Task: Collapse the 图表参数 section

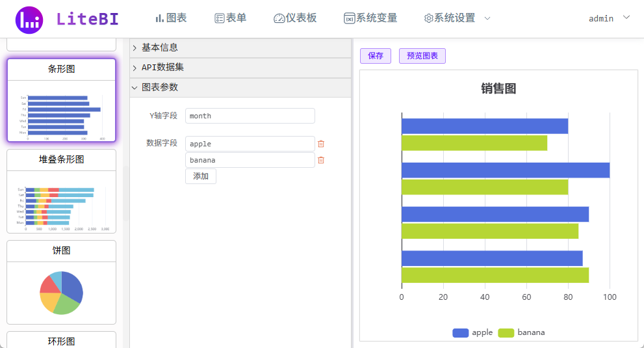Action: pyautogui.click(x=240, y=87)
